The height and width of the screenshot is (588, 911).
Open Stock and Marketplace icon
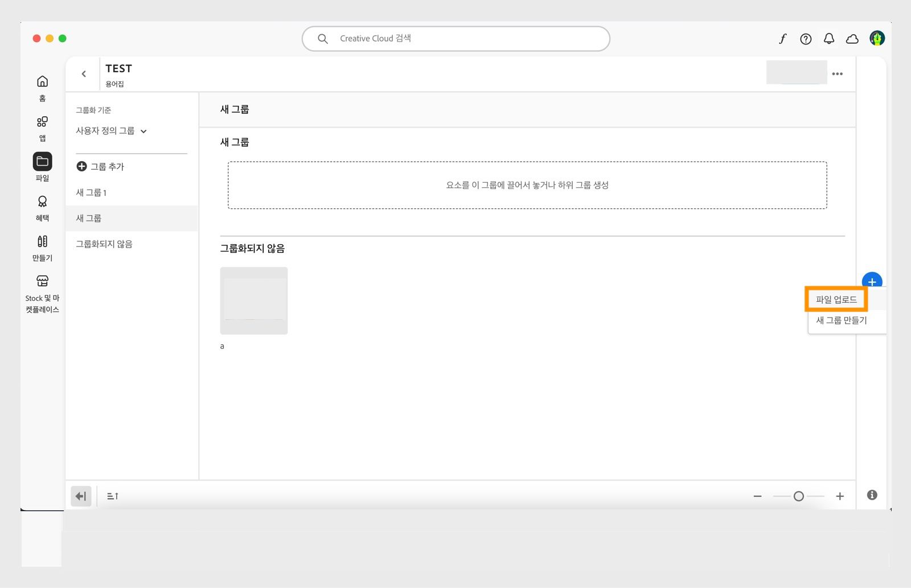coord(42,281)
